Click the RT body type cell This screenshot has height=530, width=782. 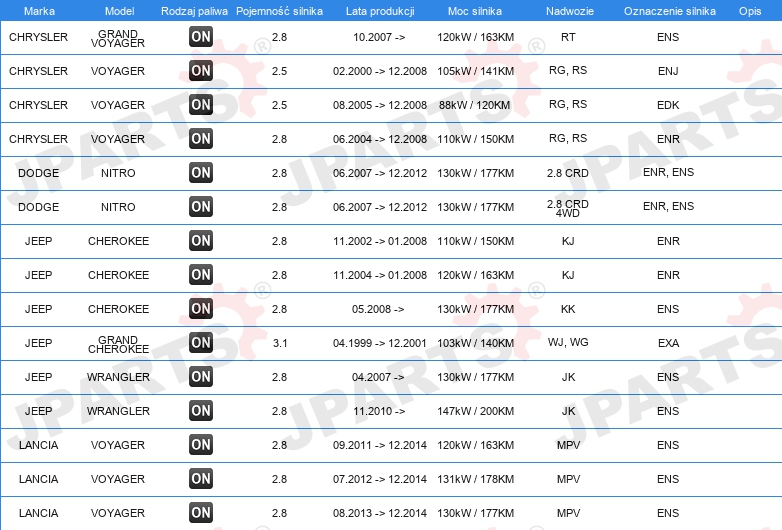click(x=568, y=37)
